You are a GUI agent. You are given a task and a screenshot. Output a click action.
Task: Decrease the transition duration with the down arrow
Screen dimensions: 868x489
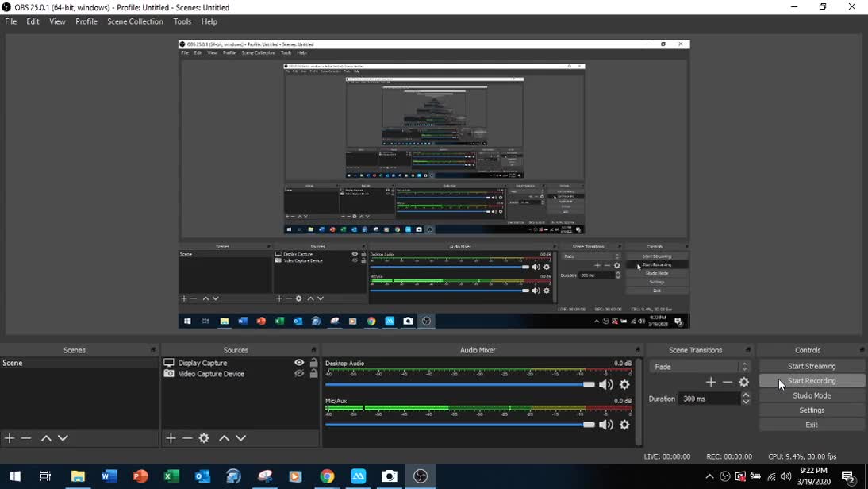746,402
